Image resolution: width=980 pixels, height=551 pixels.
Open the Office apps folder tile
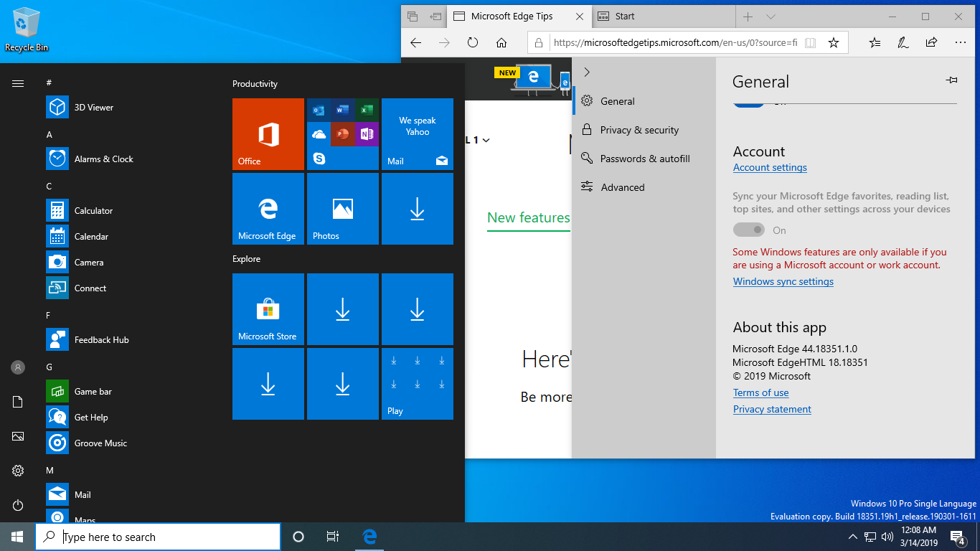343,134
